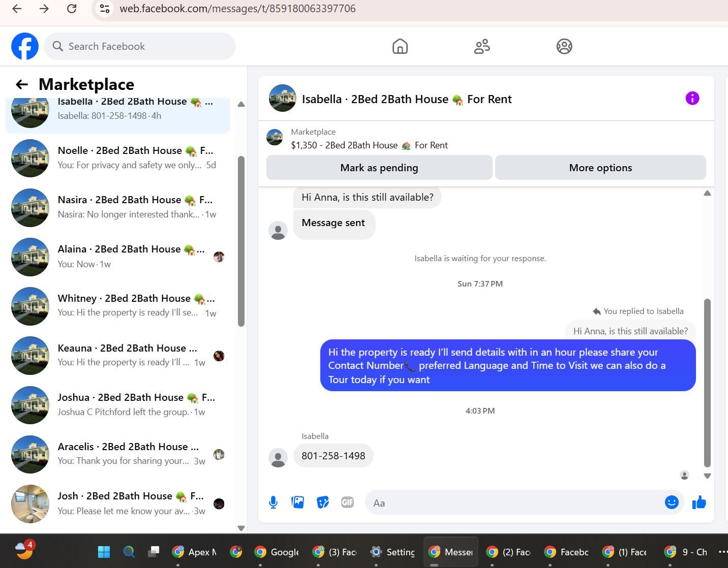
Task: Send a voice clip with microphone icon
Action: (273, 502)
